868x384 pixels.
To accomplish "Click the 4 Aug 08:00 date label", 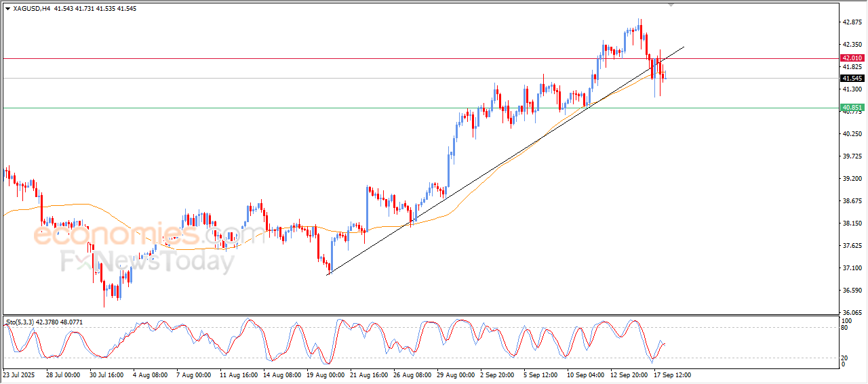I will tap(149, 375).
